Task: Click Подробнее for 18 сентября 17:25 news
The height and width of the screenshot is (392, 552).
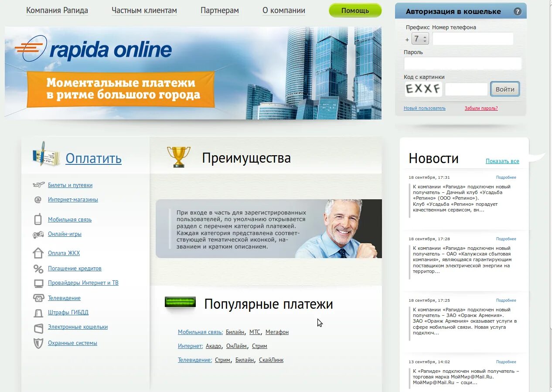Action: point(506,300)
